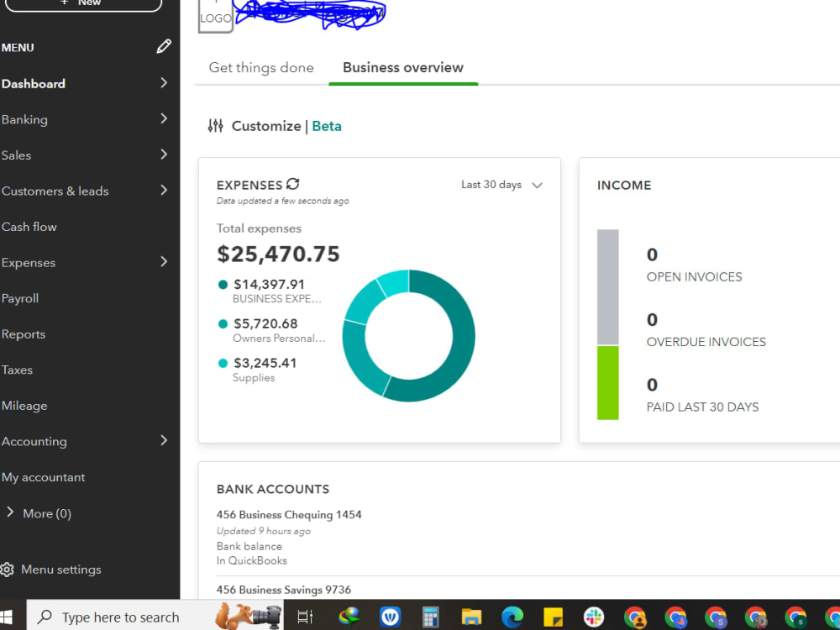Open the Last 30 days dropdown
This screenshot has height=630, width=840.
tap(501, 185)
